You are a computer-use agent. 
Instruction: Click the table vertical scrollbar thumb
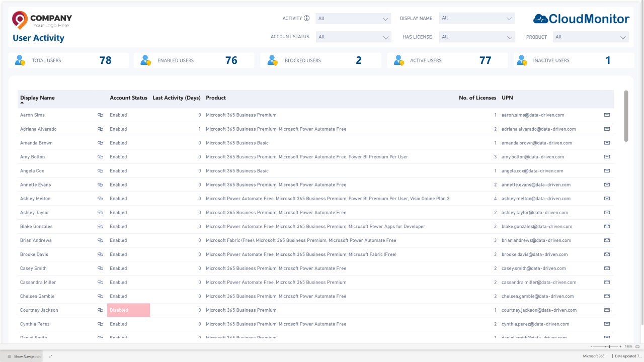[x=626, y=116]
